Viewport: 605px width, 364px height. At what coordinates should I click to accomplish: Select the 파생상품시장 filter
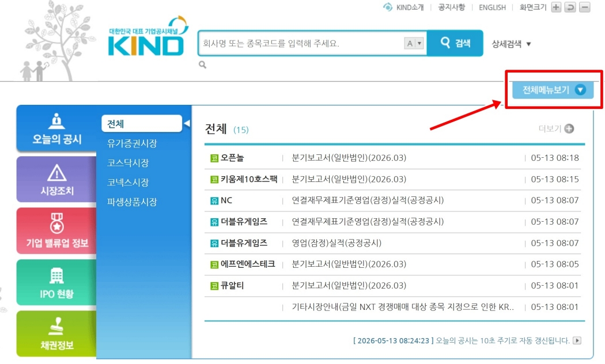click(x=132, y=202)
